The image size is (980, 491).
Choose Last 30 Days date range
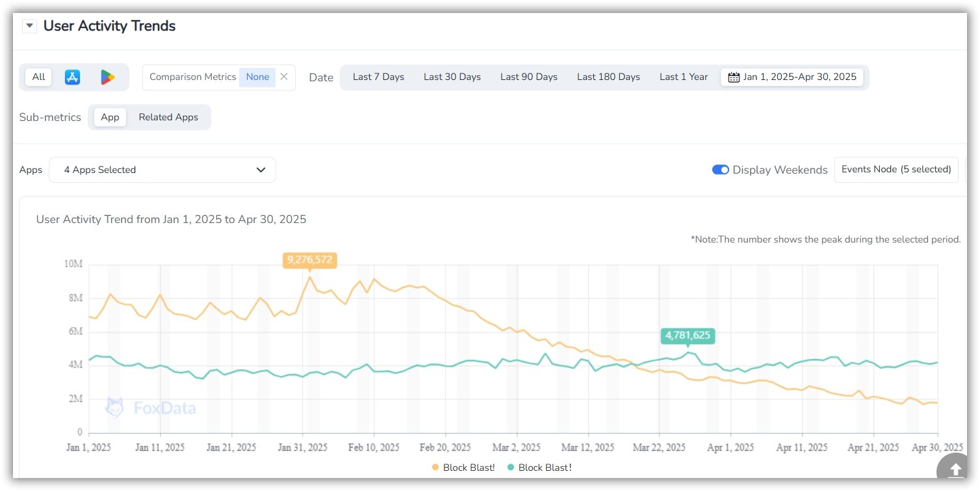click(x=452, y=77)
